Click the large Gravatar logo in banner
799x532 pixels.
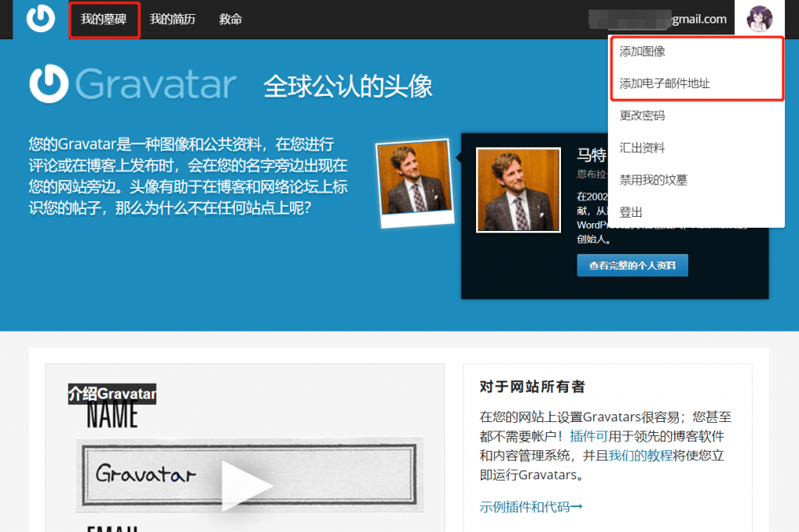coord(133,83)
